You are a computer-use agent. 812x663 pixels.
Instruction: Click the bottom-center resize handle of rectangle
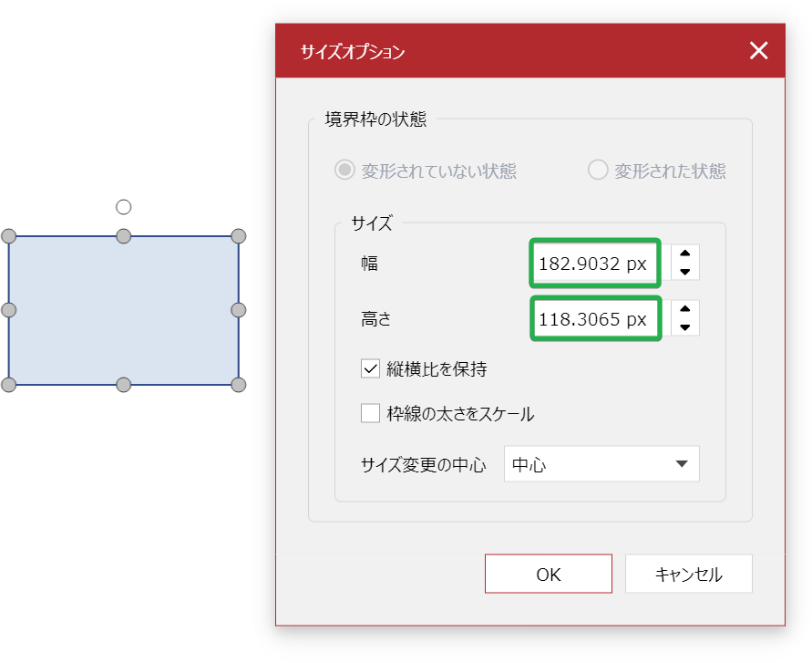pyautogui.click(x=123, y=385)
